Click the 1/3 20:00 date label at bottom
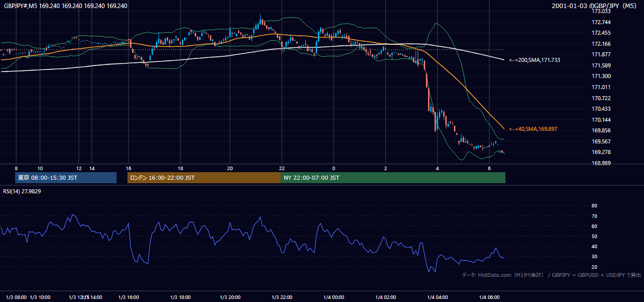 pyautogui.click(x=230, y=297)
